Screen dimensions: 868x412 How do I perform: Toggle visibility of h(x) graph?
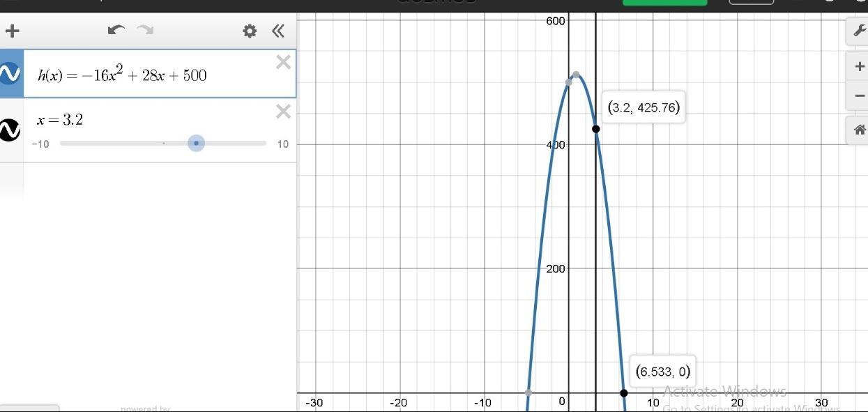pyautogui.click(x=10, y=73)
